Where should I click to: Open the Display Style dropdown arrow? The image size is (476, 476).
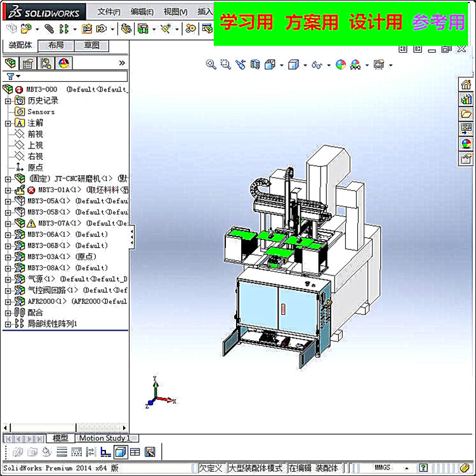[x=305, y=65]
